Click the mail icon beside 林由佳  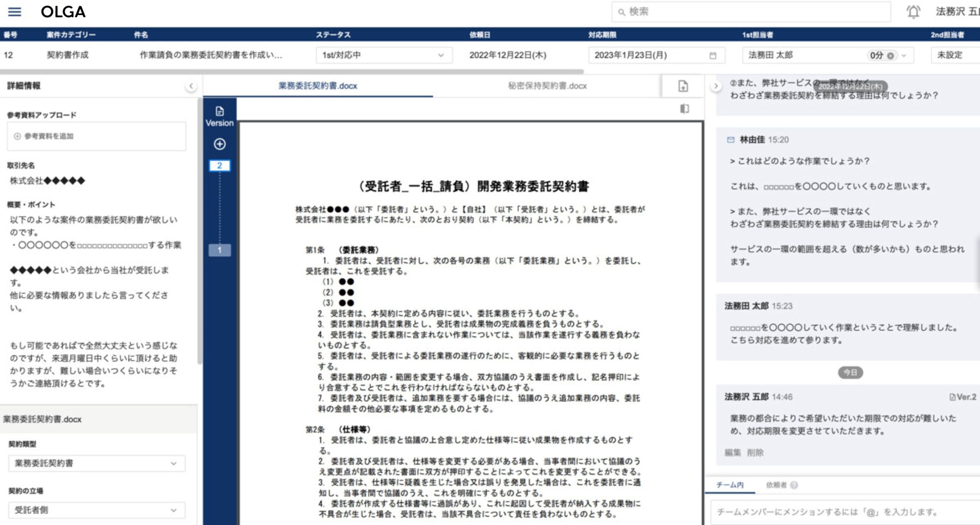point(730,140)
